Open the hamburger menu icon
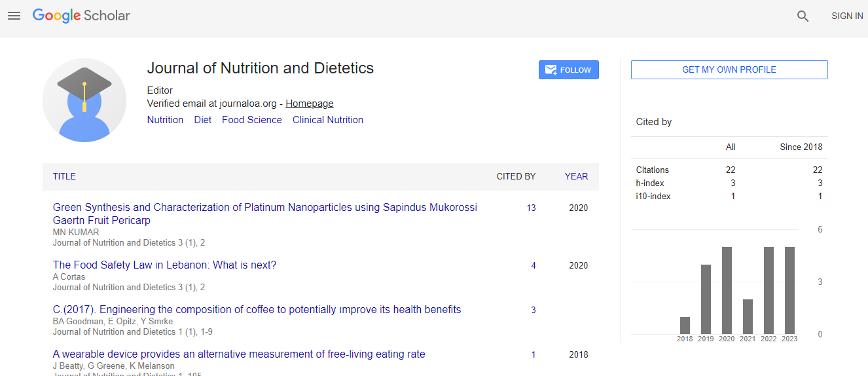 (x=14, y=16)
